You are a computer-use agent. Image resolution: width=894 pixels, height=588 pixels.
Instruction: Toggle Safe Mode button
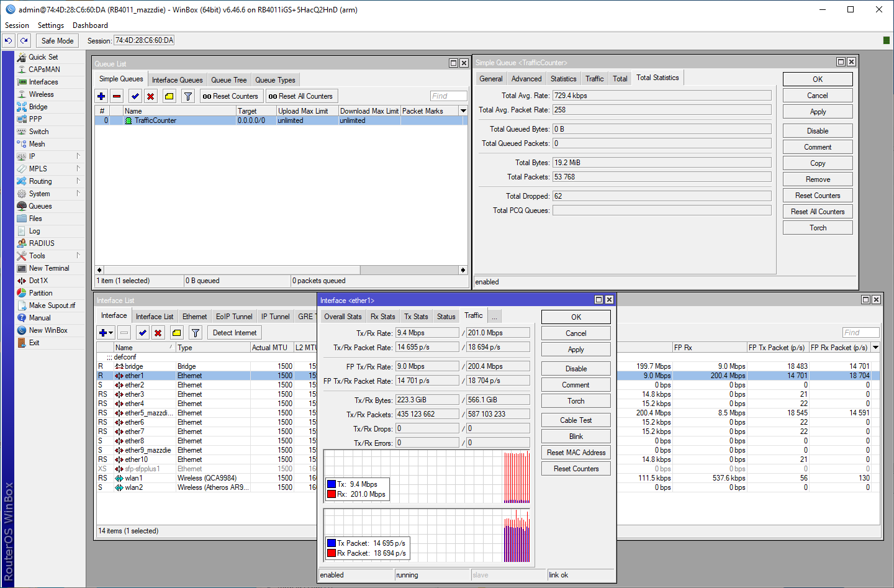click(57, 40)
